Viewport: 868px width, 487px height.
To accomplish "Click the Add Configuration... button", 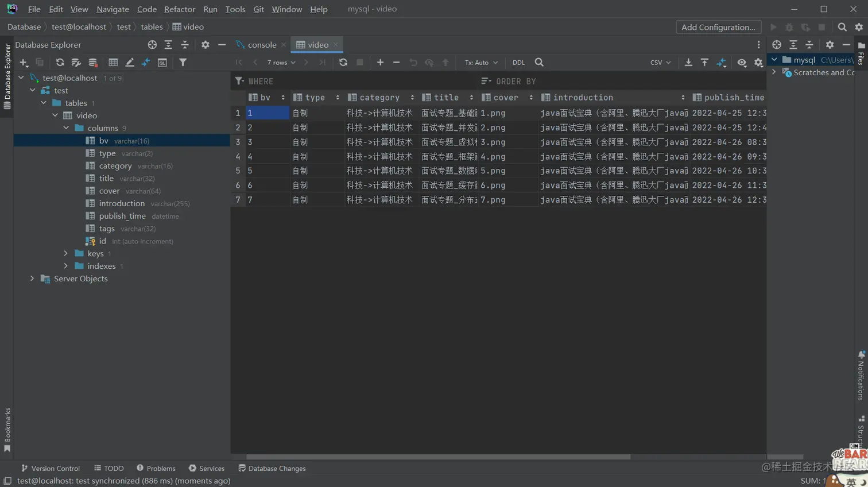I will pos(718,27).
